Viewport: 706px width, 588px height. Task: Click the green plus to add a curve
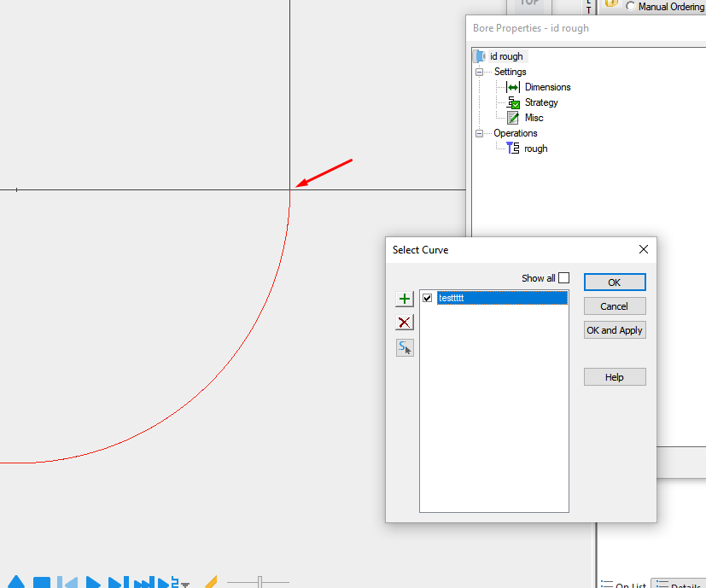(x=404, y=299)
